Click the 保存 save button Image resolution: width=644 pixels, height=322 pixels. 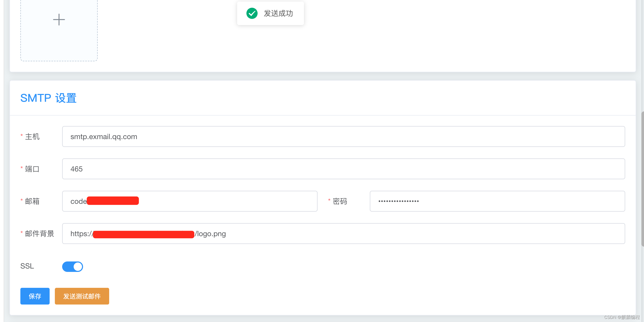35,296
